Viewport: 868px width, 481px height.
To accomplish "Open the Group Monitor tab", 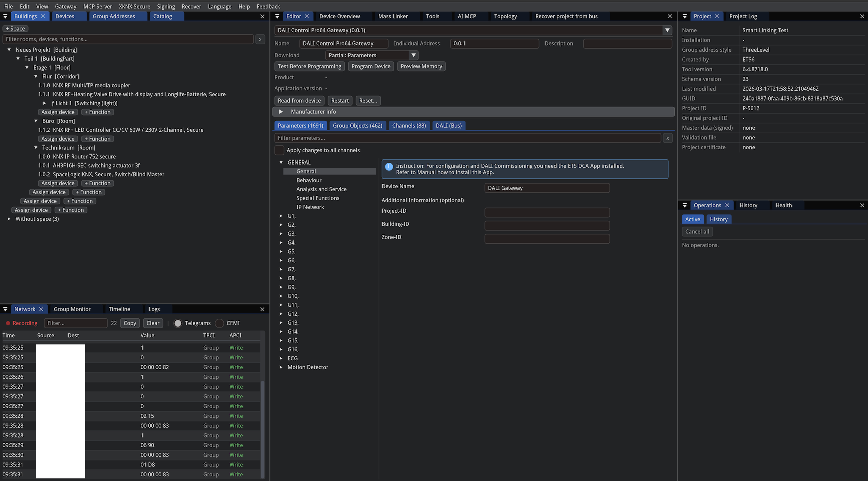I will [x=72, y=309].
